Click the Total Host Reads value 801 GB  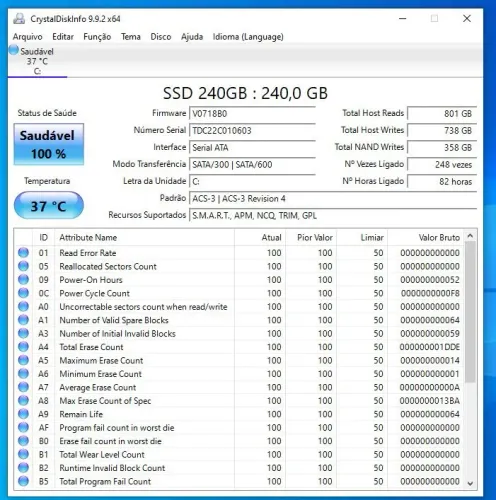(442, 114)
